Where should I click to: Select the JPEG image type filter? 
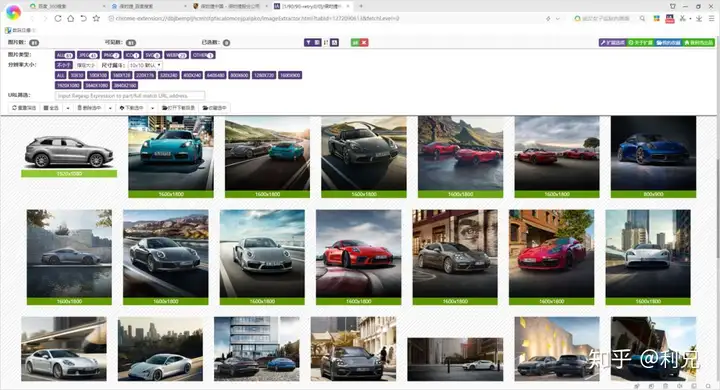point(88,55)
